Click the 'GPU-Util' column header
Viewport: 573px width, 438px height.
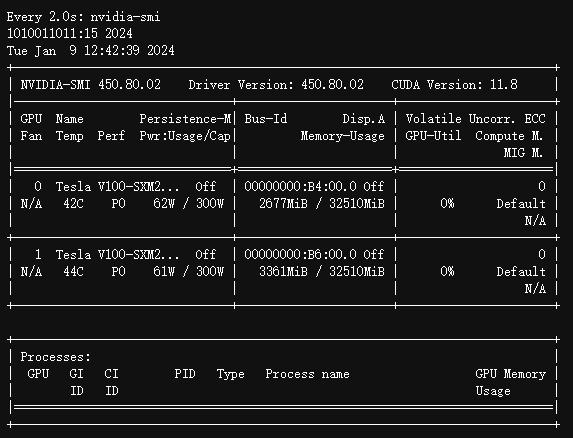tap(433, 136)
